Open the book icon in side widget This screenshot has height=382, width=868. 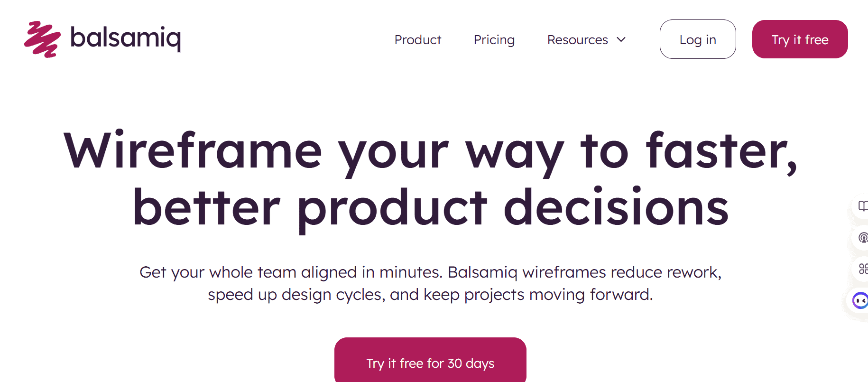coord(863,206)
